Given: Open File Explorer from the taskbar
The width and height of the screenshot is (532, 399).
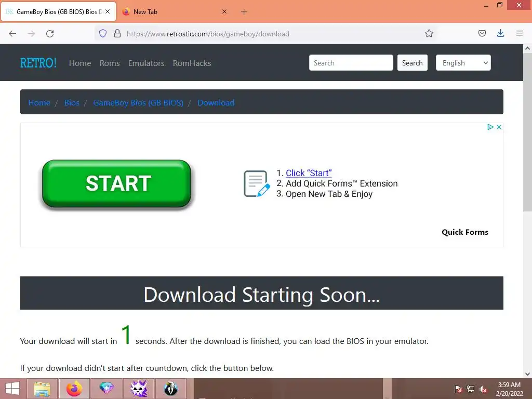Looking at the screenshot, I should [42, 389].
